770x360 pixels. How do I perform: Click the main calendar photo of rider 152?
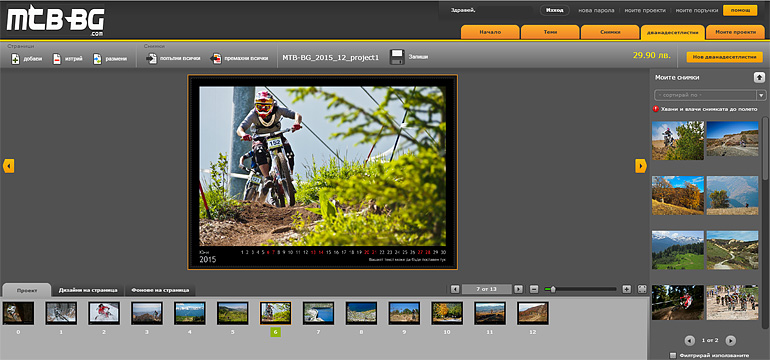[x=322, y=166]
